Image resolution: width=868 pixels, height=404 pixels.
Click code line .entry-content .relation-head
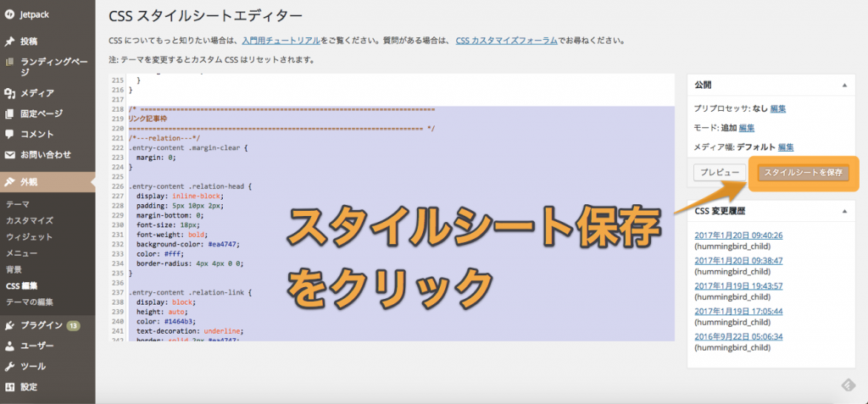[190, 186]
